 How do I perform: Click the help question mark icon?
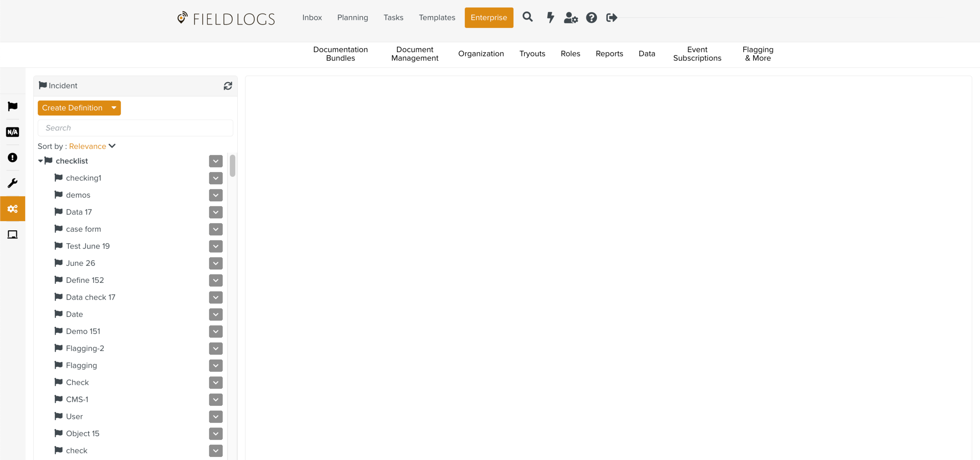[591, 18]
